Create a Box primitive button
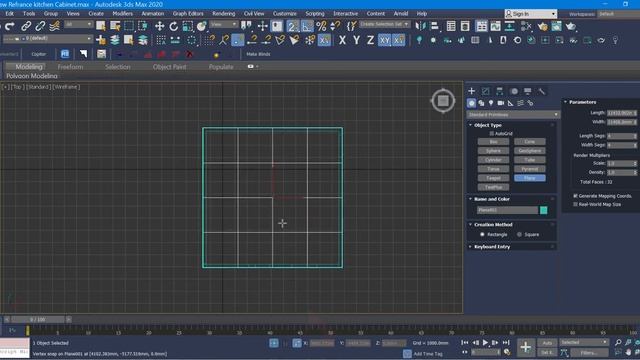Viewport: 640px width, 360px height. click(x=493, y=142)
